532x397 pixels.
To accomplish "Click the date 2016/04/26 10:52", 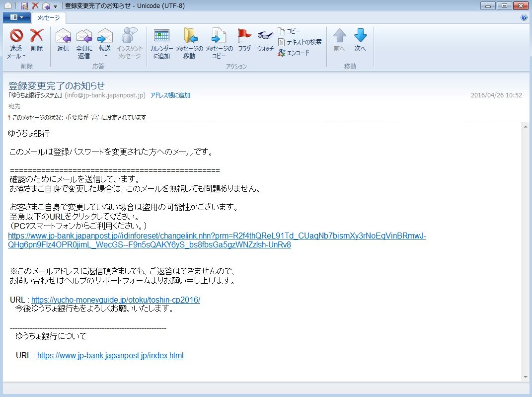I will (496, 95).
